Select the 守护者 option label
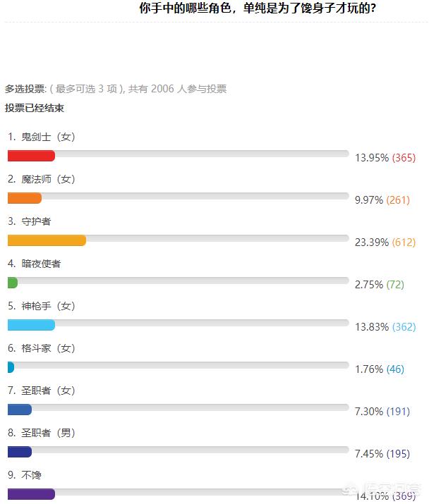The width and height of the screenshot is (429, 504). 37,221
